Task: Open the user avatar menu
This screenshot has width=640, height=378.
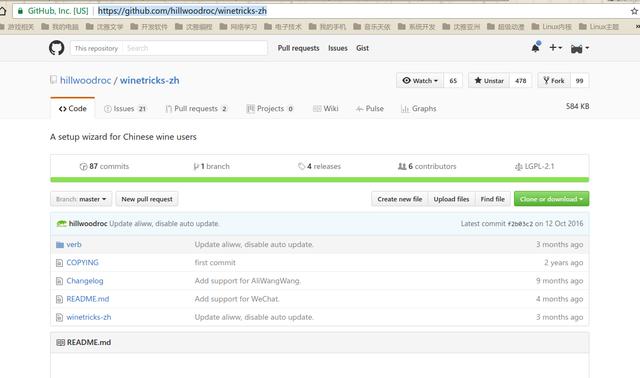Action: (580, 49)
